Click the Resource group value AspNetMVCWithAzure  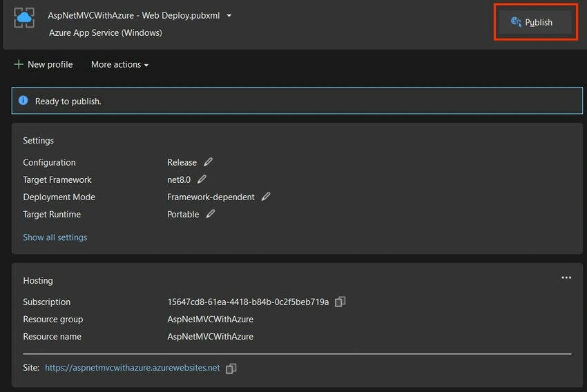click(x=211, y=319)
